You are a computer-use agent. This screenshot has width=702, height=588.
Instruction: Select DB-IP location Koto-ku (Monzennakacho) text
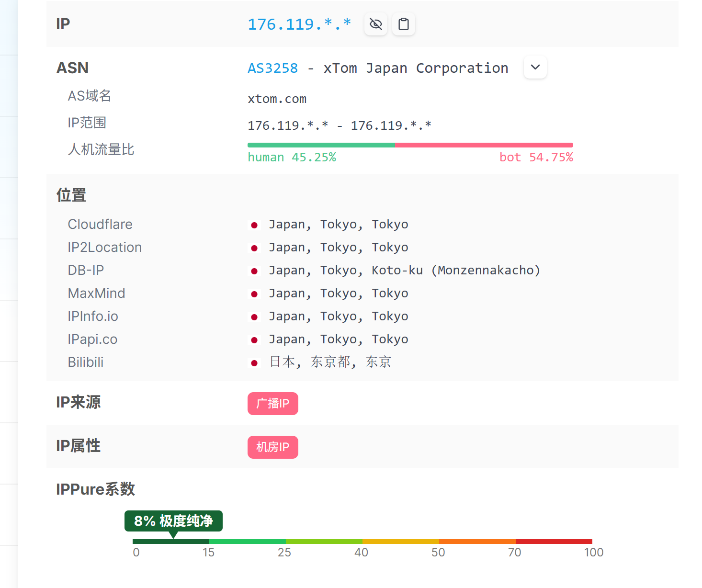tap(455, 271)
